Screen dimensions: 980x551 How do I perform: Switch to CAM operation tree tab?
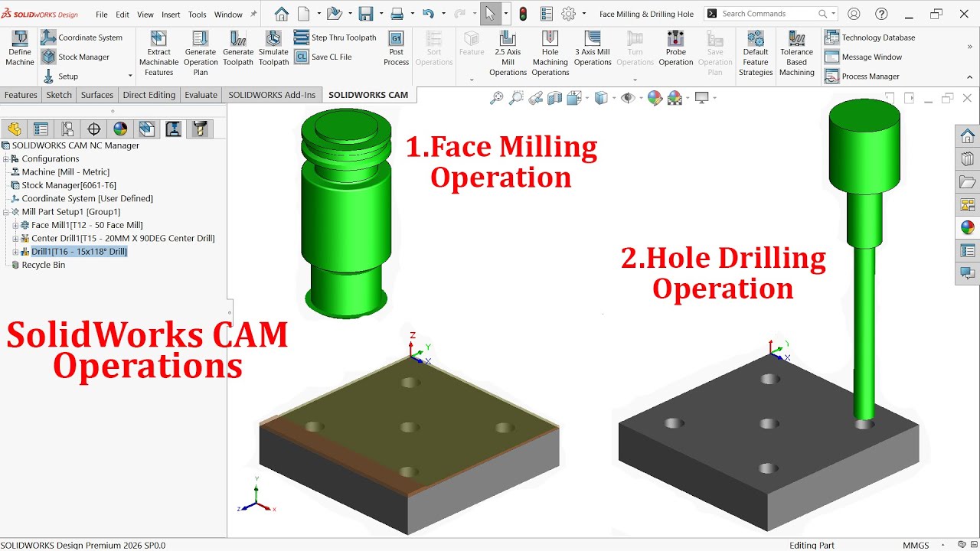pos(173,129)
